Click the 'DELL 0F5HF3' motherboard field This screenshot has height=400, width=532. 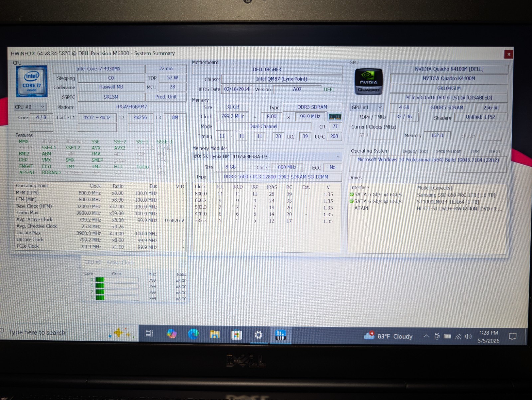tap(267, 69)
